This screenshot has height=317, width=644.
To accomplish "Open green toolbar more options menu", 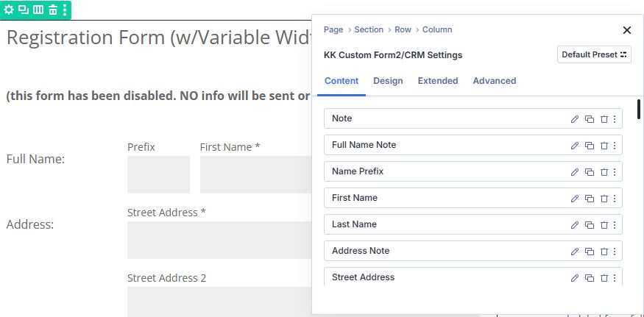I will [x=65, y=10].
